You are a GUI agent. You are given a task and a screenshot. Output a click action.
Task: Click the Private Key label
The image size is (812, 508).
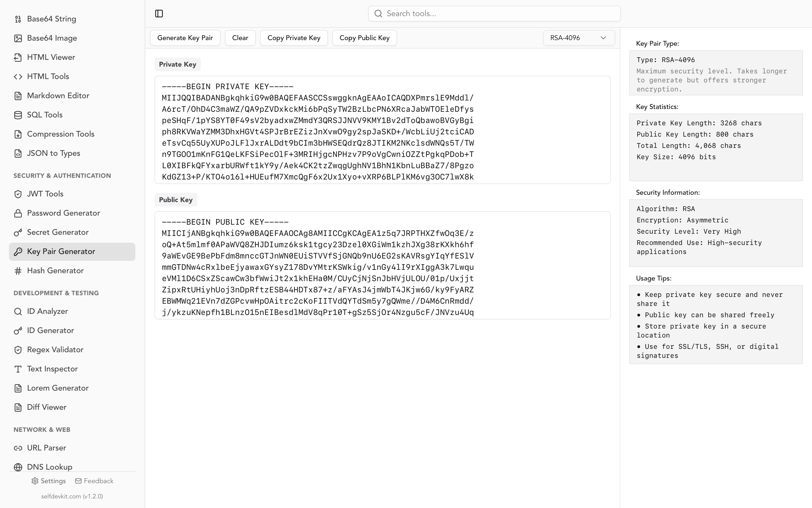coord(178,64)
